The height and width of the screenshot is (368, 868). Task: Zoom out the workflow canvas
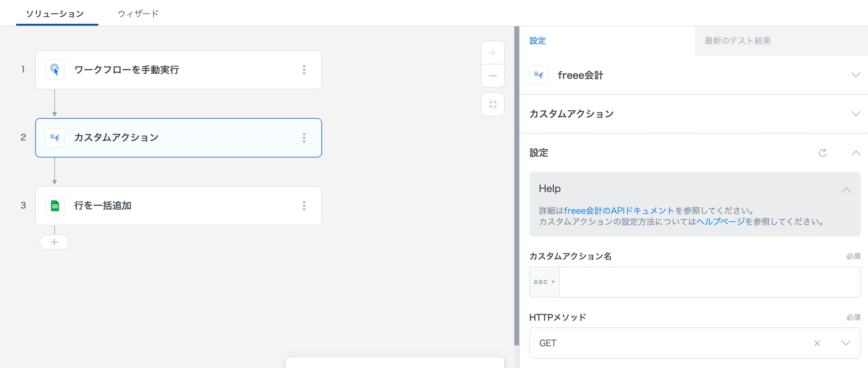(492, 76)
